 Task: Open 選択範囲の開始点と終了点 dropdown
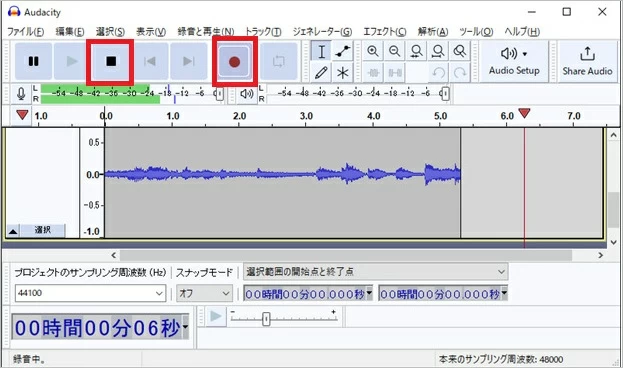pyautogui.click(x=375, y=272)
